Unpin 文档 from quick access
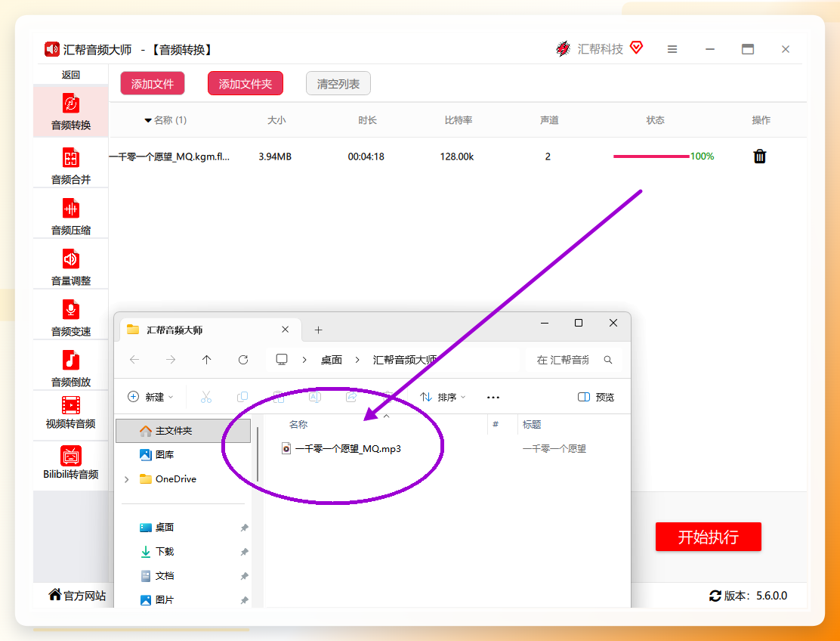840x641 pixels. pos(244,576)
